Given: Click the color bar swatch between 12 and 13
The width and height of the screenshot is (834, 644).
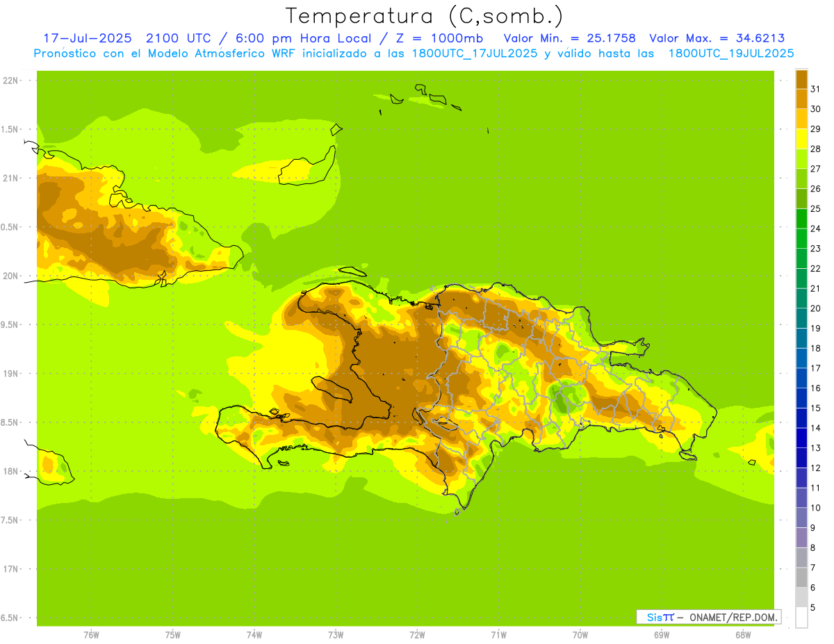Looking at the screenshot, I should pos(801,457).
